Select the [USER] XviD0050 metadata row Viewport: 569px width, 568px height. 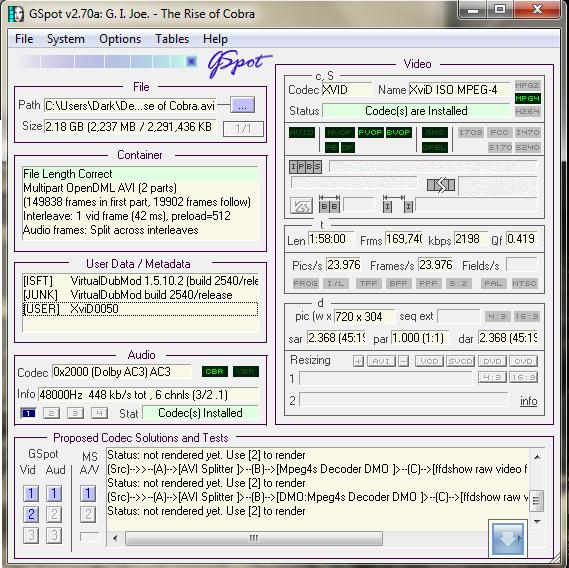pyautogui.click(x=140, y=309)
